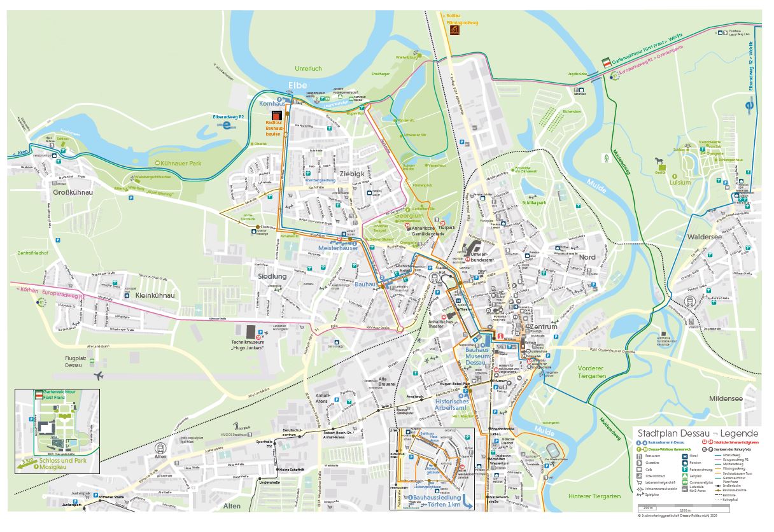Click the shopping cart Lebensmittelgeschäft legend symbol
This screenshot has width=774, height=532.
point(639,482)
